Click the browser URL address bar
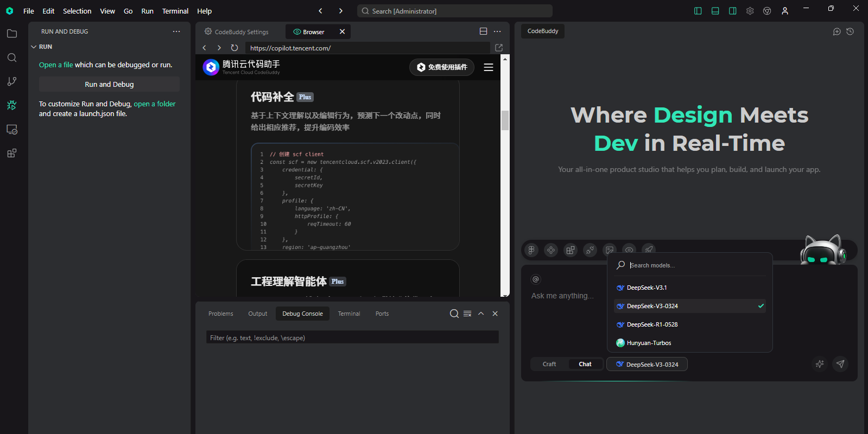This screenshot has height=434, width=868. (367, 48)
